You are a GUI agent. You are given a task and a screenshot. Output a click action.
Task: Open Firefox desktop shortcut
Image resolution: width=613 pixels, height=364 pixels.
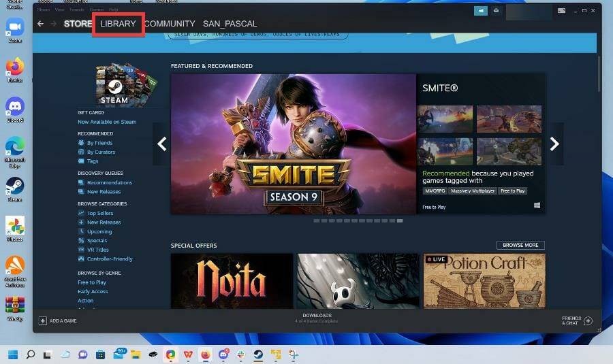15,69
